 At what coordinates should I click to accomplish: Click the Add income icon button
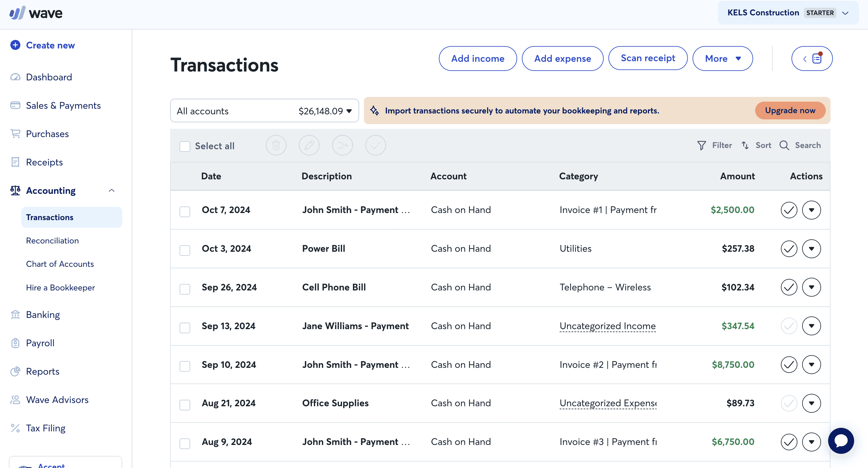[x=478, y=58]
